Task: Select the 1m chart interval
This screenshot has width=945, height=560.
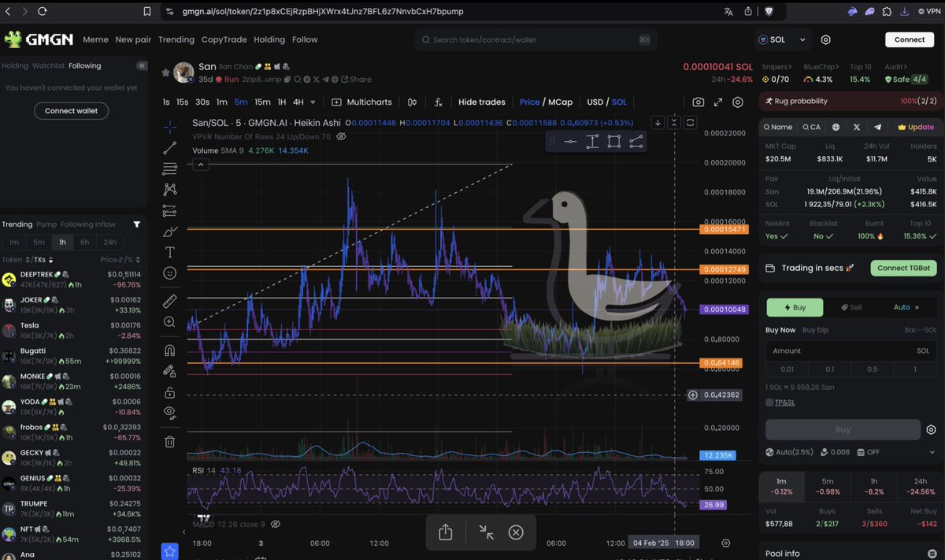Action: pyautogui.click(x=222, y=102)
